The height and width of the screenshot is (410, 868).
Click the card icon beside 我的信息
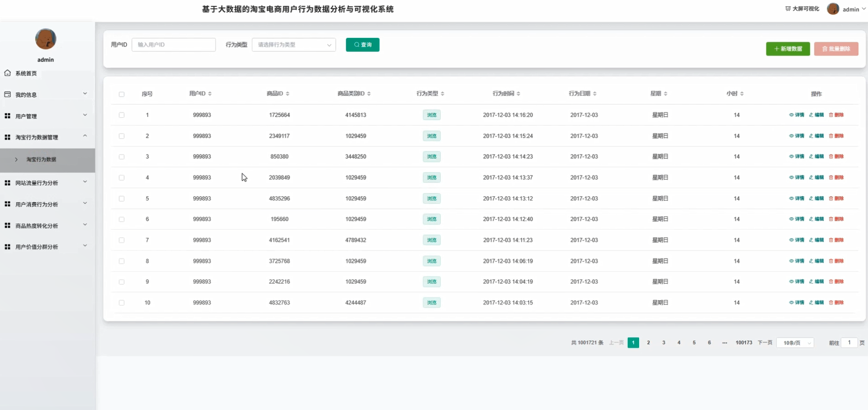7,94
